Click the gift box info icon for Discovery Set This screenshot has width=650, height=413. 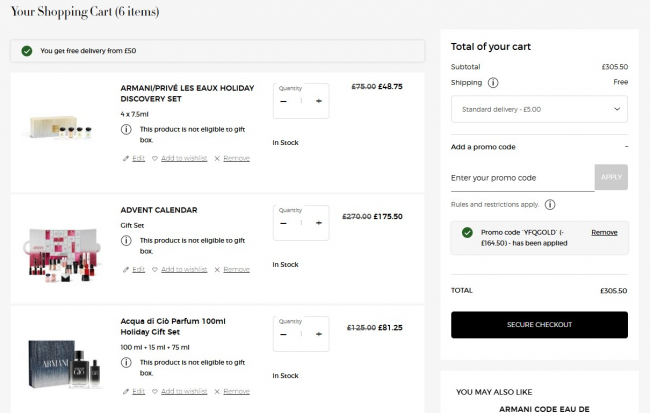coord(126,130)
